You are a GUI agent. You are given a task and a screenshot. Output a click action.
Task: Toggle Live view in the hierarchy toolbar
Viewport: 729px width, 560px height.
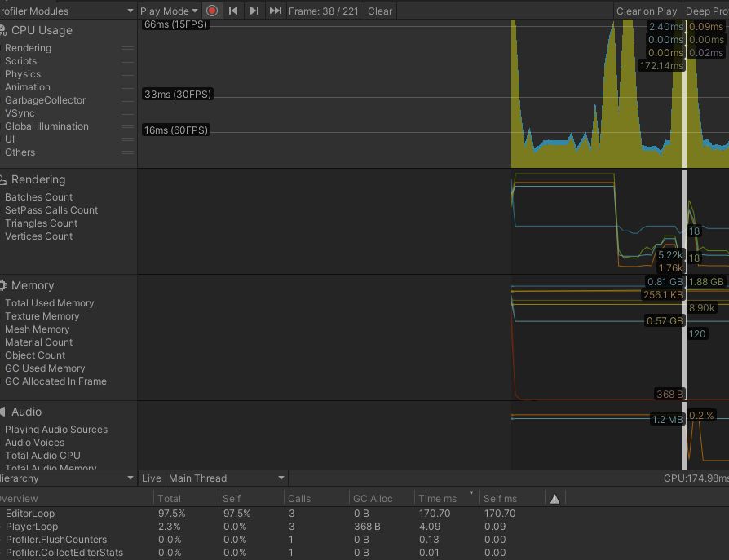point(152,478)
